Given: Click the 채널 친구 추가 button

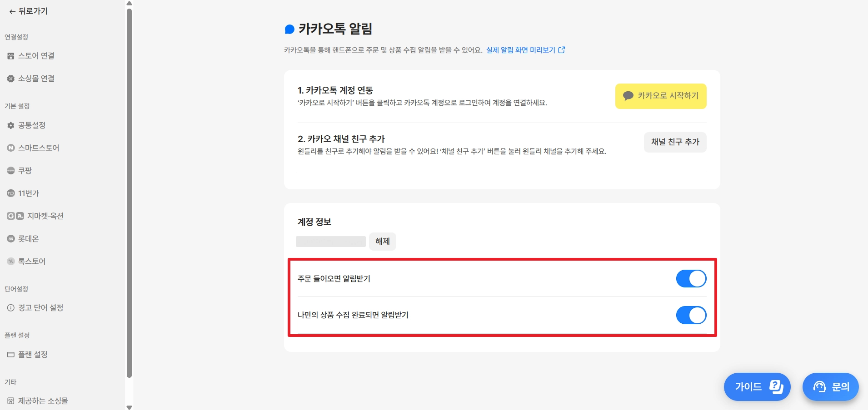Looking at the screenshot, I should click(675, 142).
